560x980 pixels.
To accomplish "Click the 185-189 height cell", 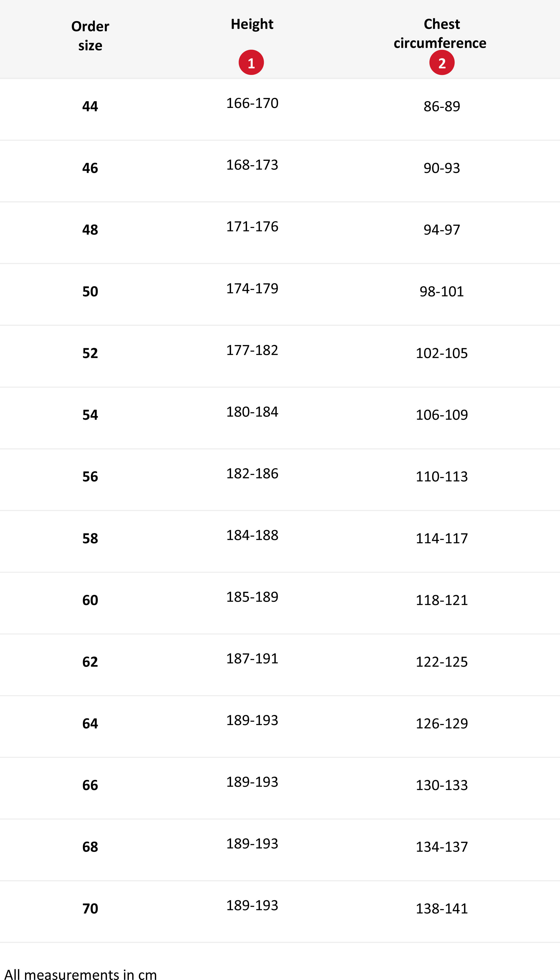I will tap(252, 597).
